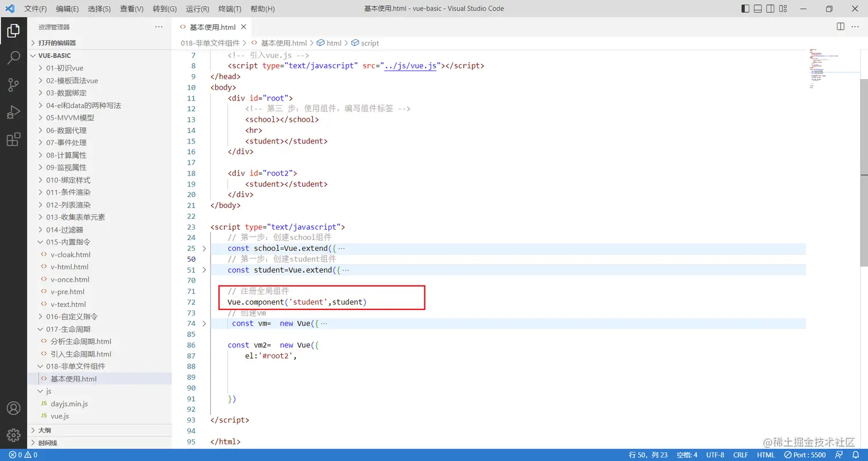Open Explorer panel more actions ellipsis
Image resolution: width=868 pixels, height=461 pixels.
tap(159, 27)
